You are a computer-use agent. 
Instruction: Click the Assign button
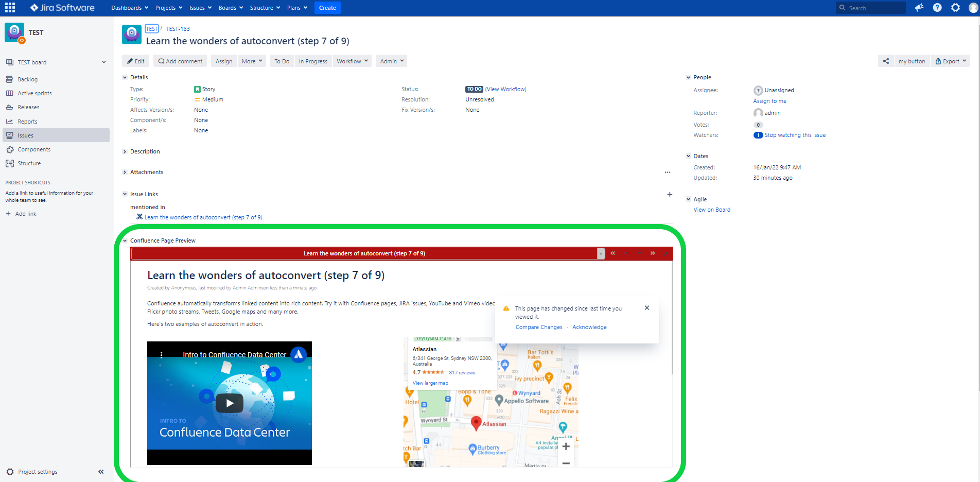coord(224,61)
